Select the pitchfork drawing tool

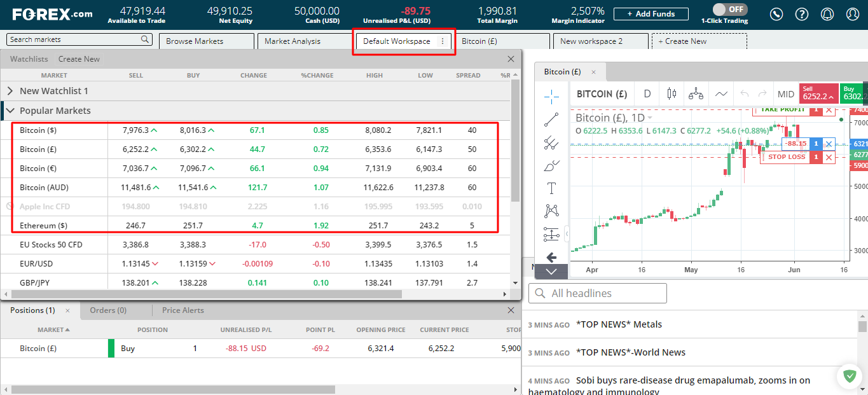(551, 143)
